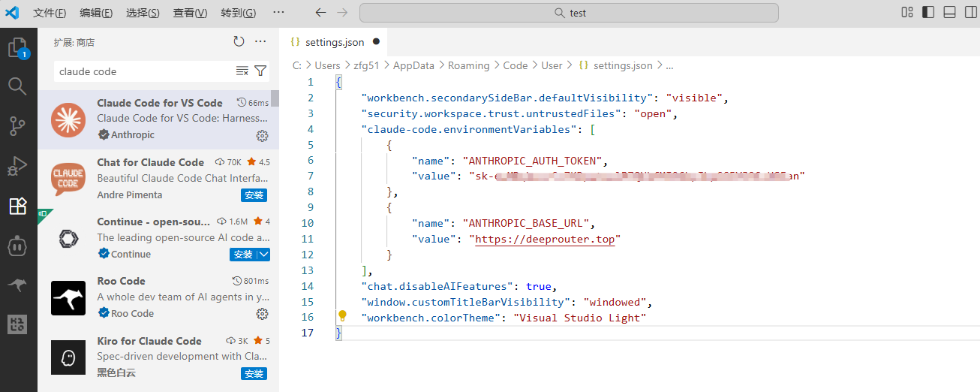Toggle the bottom panel visibility
The image size is (980, 392).
tap(949, 12)
